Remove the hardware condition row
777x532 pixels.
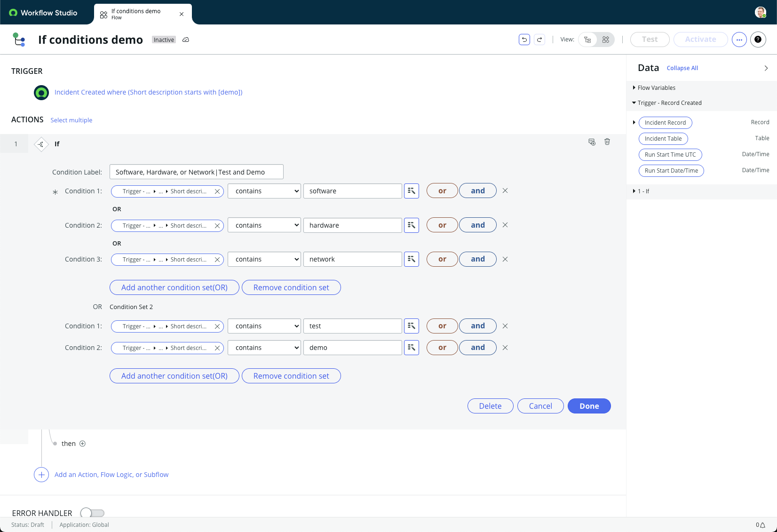(505, 225)
